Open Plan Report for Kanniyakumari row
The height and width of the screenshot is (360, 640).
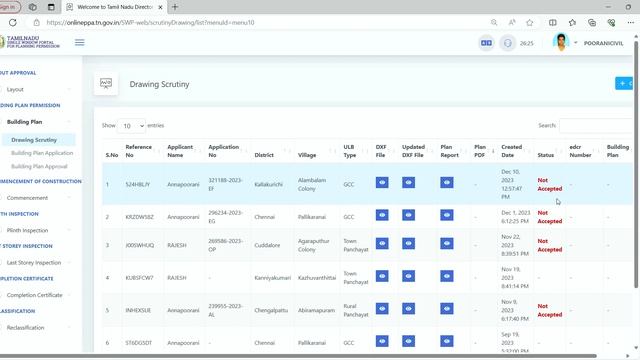(x=447, y=276)
